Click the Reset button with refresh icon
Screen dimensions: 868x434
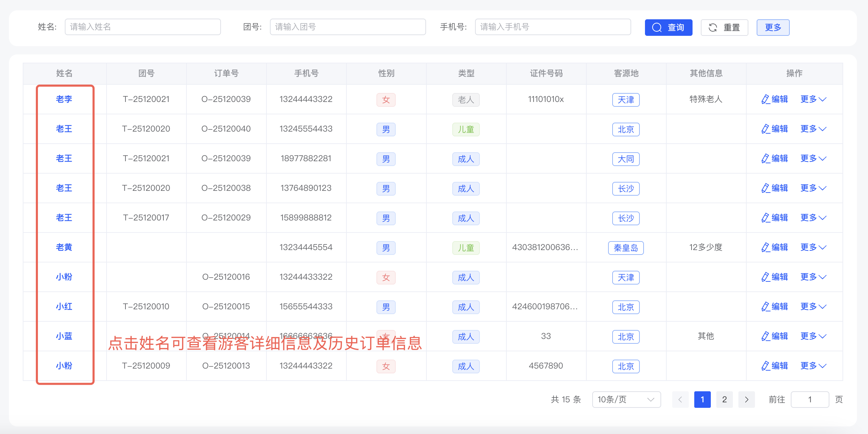point(724,28)
